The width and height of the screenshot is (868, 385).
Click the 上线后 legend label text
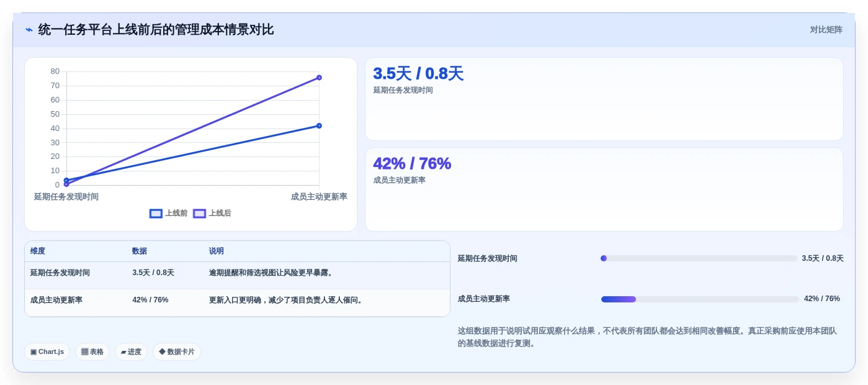[x=220, y=213]
